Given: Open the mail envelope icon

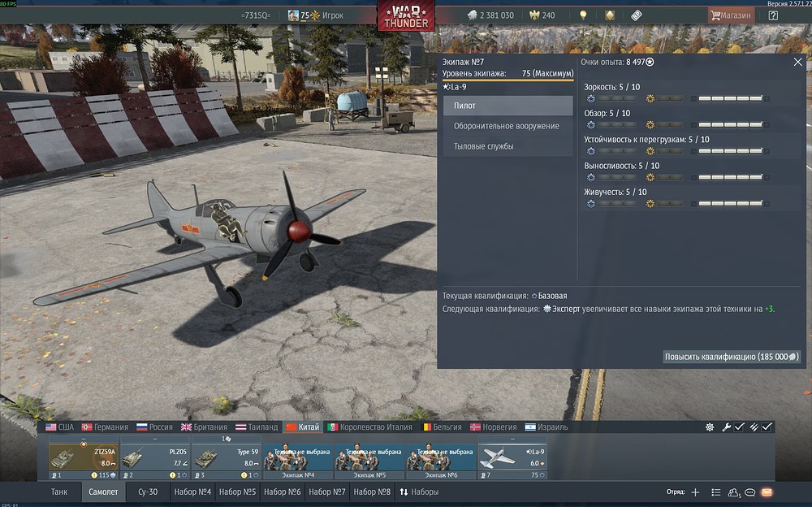Looking at the screenshot, I should (767, 492).
